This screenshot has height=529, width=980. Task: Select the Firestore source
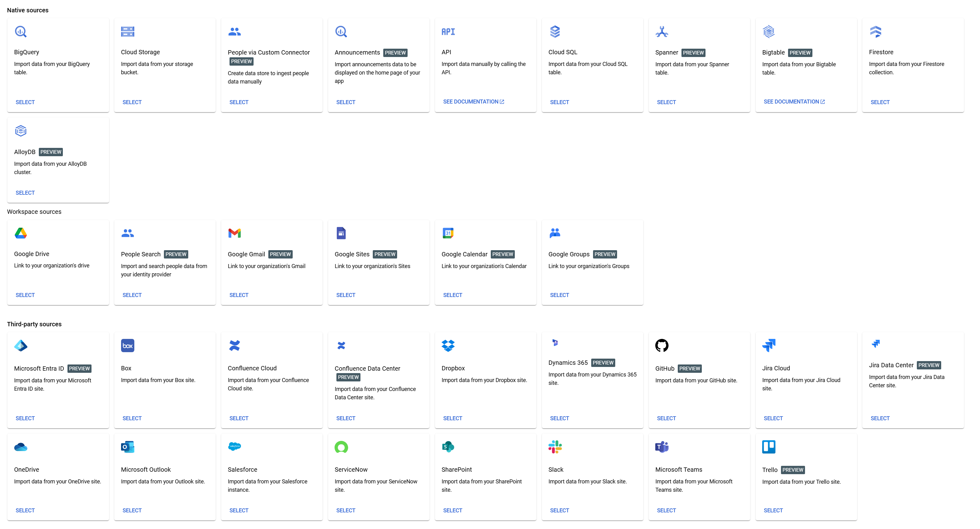pyautogui.click(x=880, y=102)
